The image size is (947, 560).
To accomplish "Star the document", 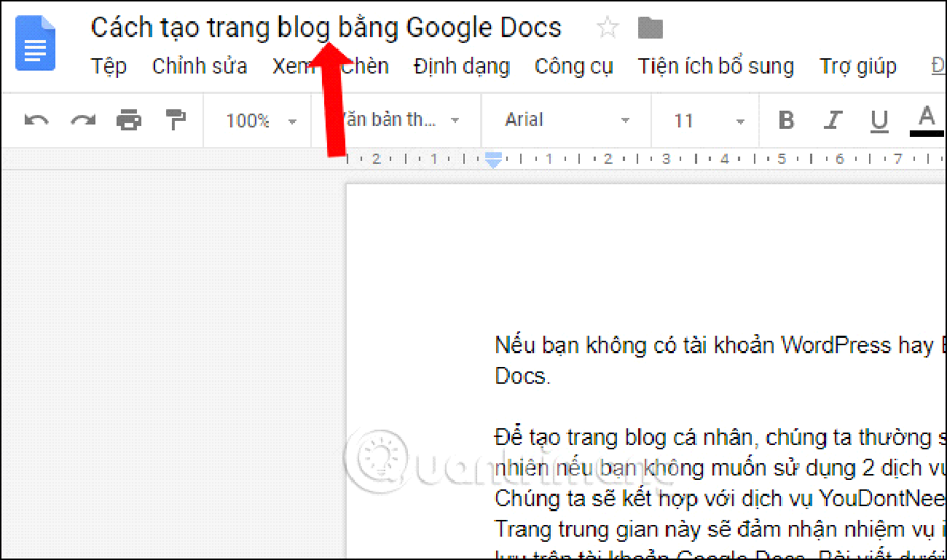I will (x=608, y=28).
